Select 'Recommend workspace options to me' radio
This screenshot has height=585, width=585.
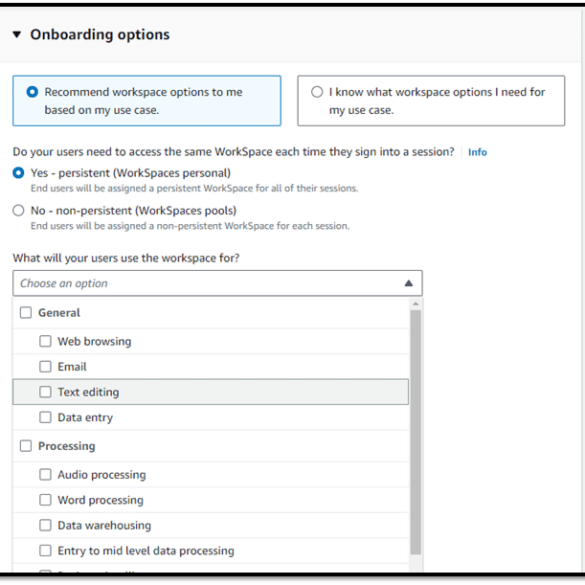pos(32,92)
